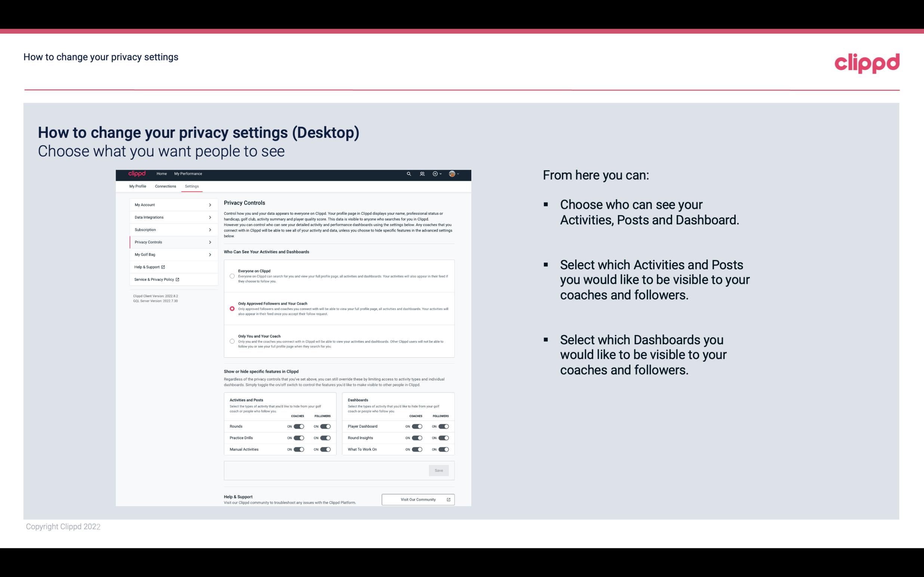The height and width of the screenshot is (577, 924).
Task: Click the search icon in the top bar
Action: point(409,174)
